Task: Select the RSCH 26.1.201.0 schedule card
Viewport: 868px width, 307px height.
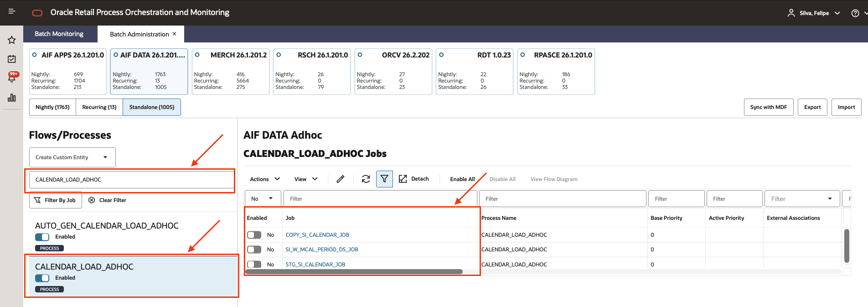Action: coord(312,72)
